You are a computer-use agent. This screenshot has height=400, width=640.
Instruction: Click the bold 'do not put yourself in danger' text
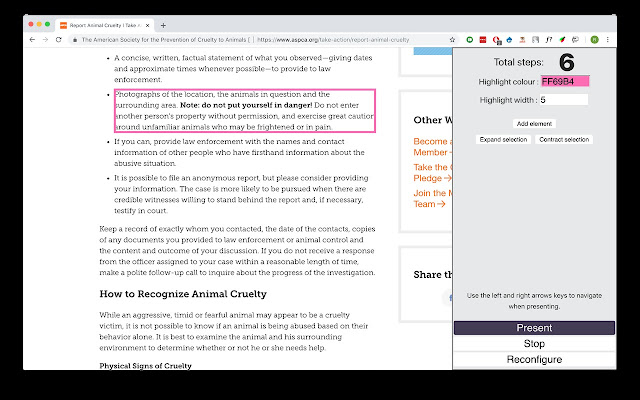click(x=256, y=105)
